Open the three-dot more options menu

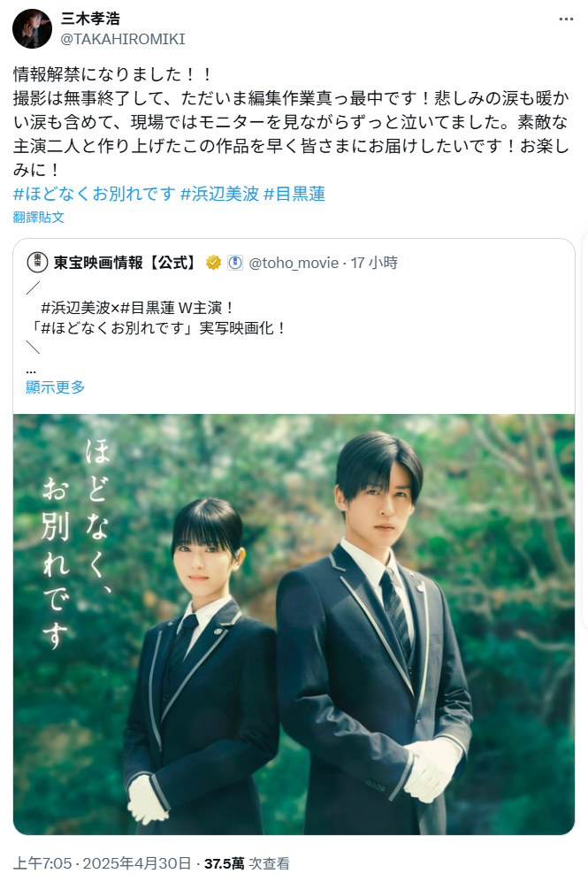tap(566, 19)
